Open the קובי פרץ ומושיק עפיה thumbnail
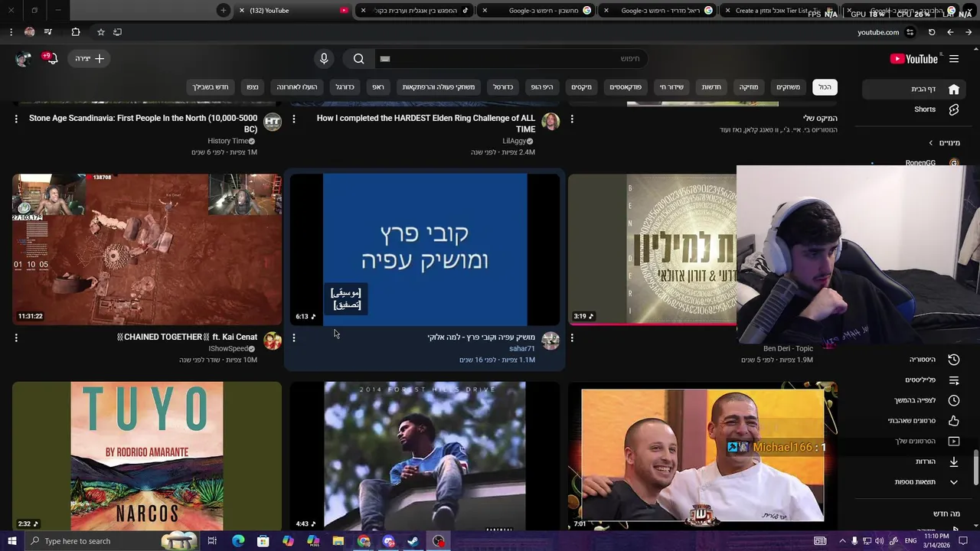 click(x=425, y=249)
